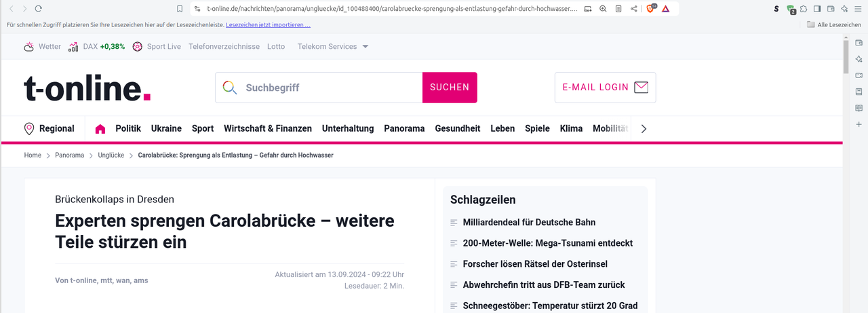Show more categories with the navigation right chevron

click(x=644, y=128)
